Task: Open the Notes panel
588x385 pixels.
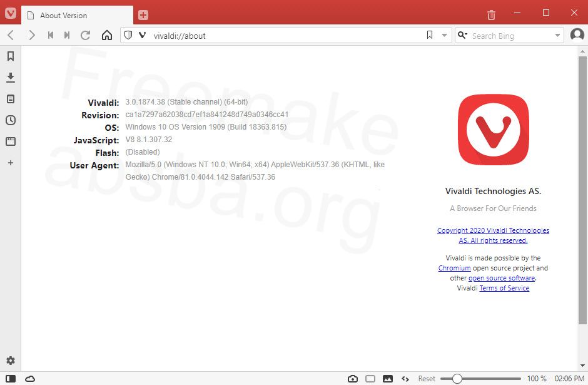Action: point(11,99)
